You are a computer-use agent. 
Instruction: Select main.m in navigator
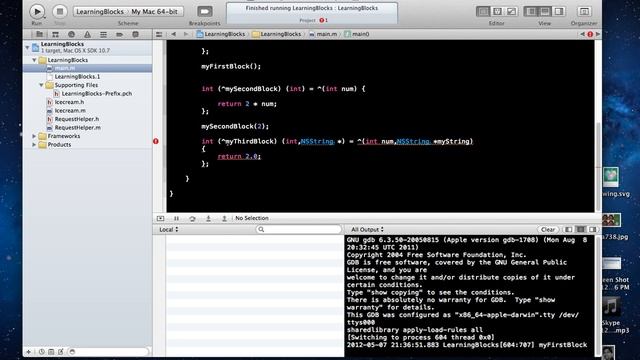(88, 68)
